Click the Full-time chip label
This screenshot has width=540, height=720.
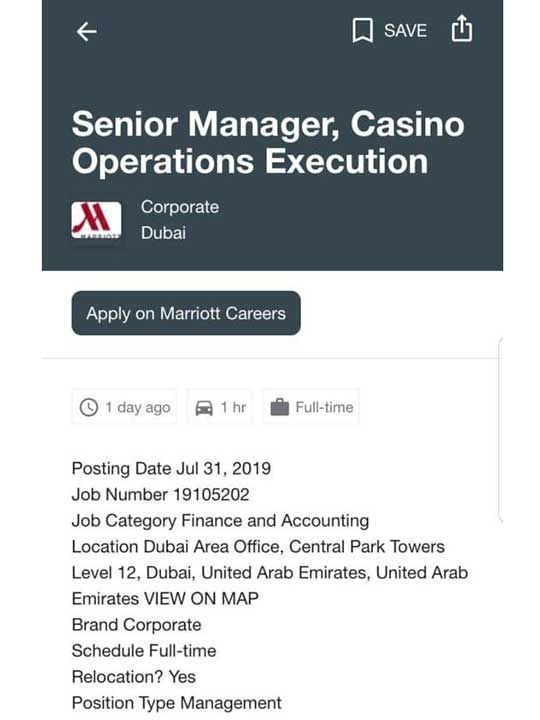coord(324,407)
